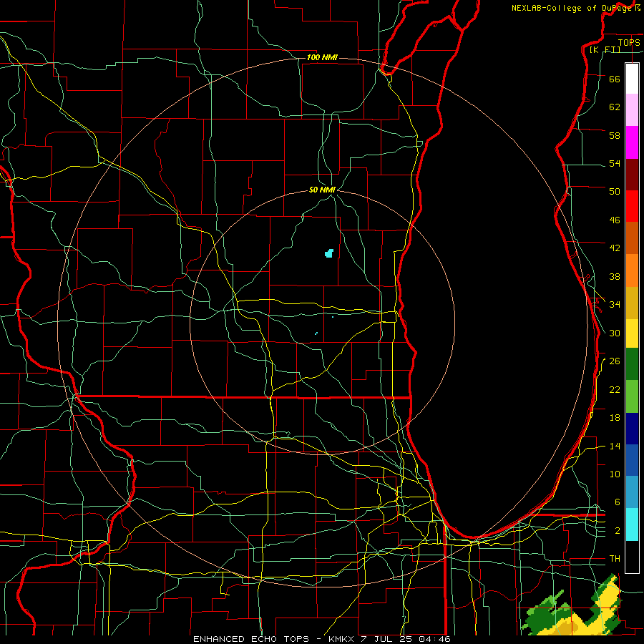Click the 04:46 timestamp in caption
The image size is (644, 644).
pyautogui.click(x=434, y=639)
